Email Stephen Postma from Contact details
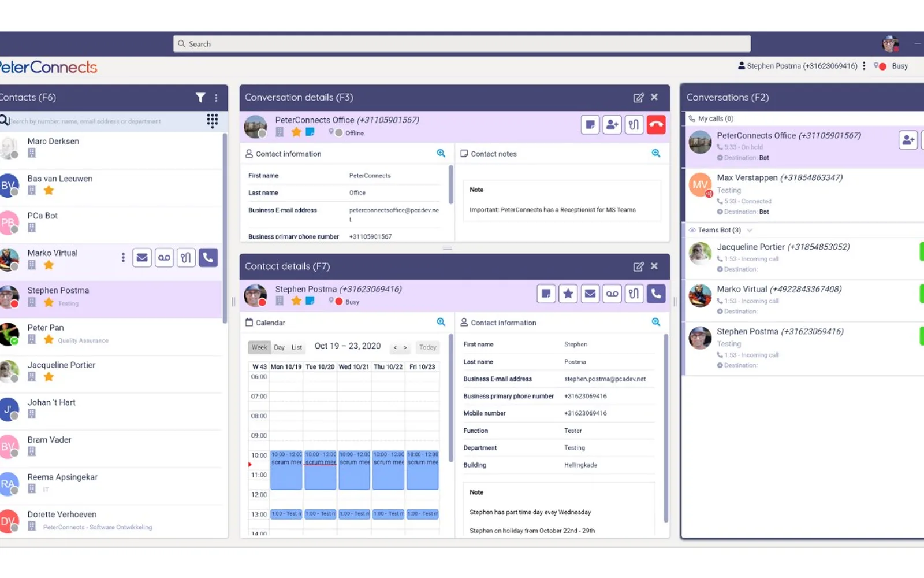Image resolution: width=924 pixels, height=578 pixels. (x=590, y=294)
